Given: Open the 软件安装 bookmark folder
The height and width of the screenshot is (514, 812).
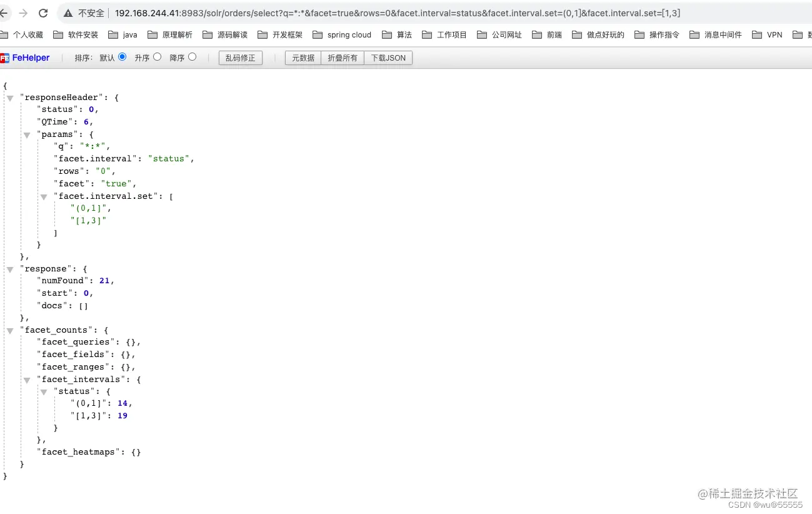Looking at the screenshot, I should click(x=76, y=35).
